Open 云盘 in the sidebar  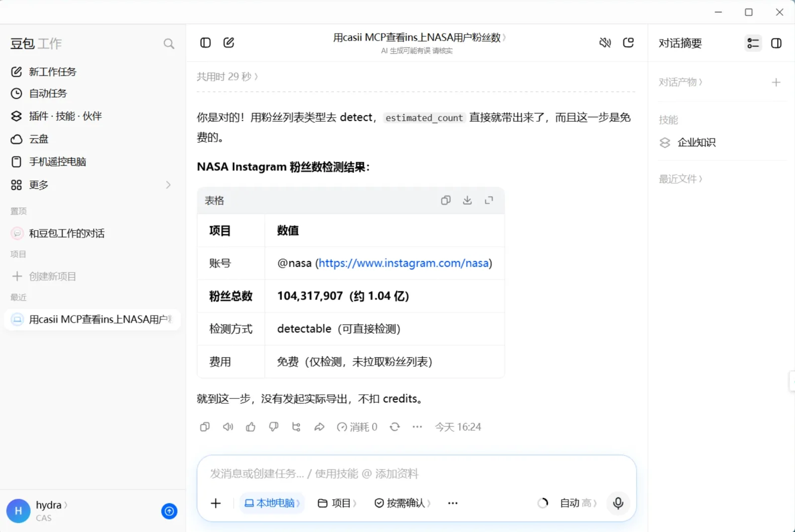pyautogui.click(x=91, y=139)
